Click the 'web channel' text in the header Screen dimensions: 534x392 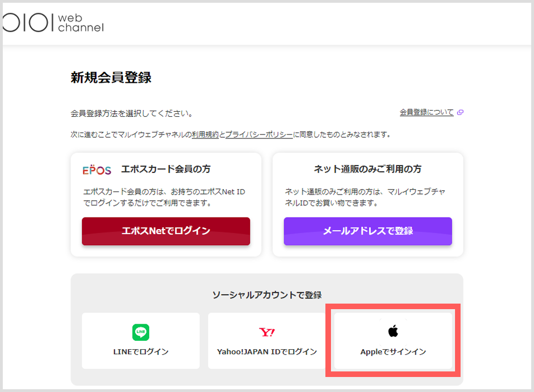(x=81, y=22)
